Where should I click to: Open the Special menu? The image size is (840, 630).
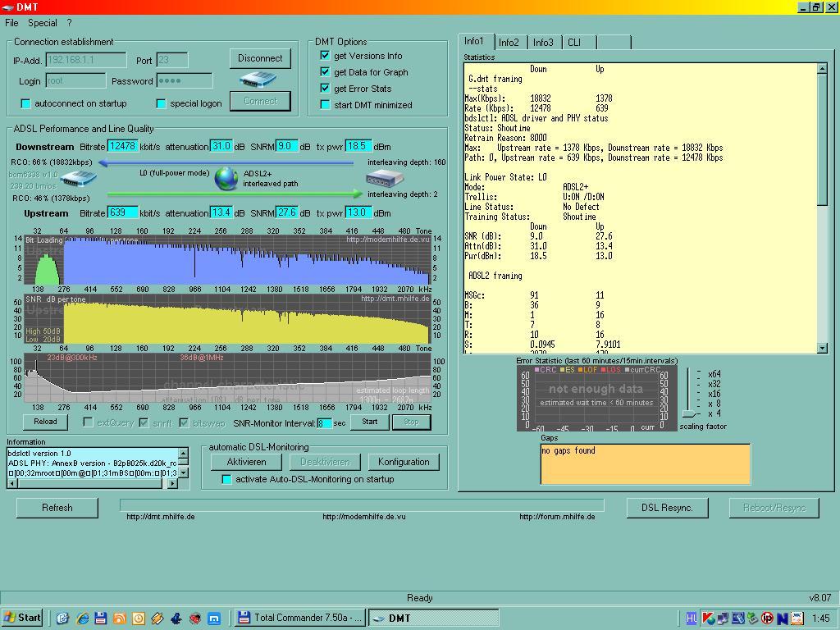point(43,23)
